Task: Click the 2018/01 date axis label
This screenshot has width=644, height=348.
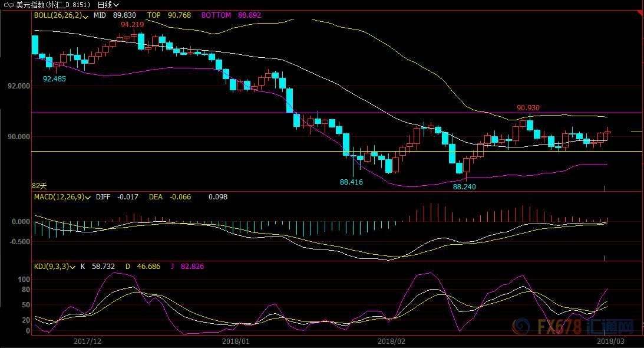Action: (236, 342)
